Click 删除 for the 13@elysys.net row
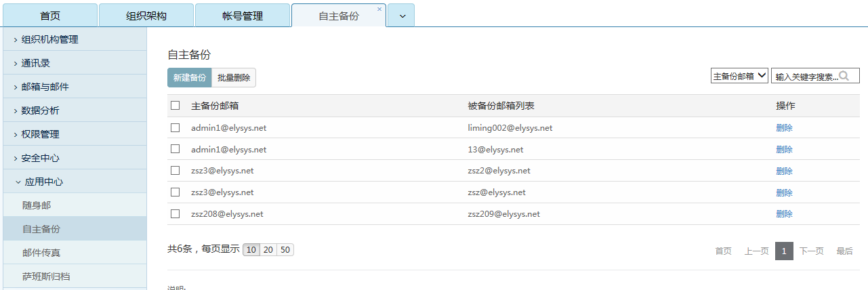The height and width of the screenshot is (290, 868). pyautogui.click(x=784, y=149)
